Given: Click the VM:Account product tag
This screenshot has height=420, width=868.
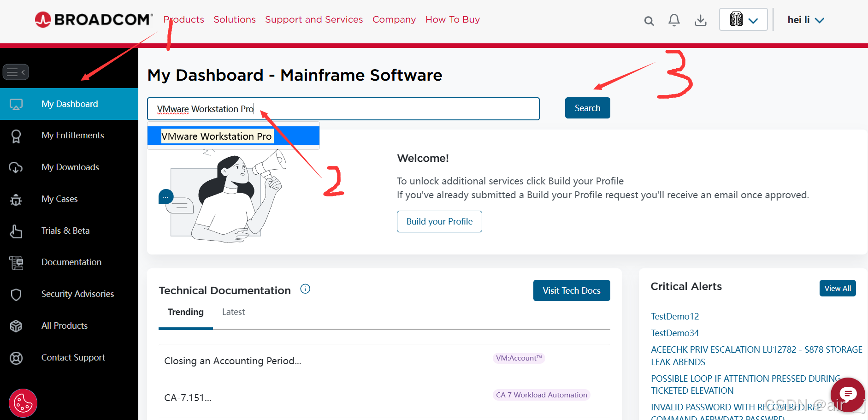Looking at the screenshot, I should 519,358.
